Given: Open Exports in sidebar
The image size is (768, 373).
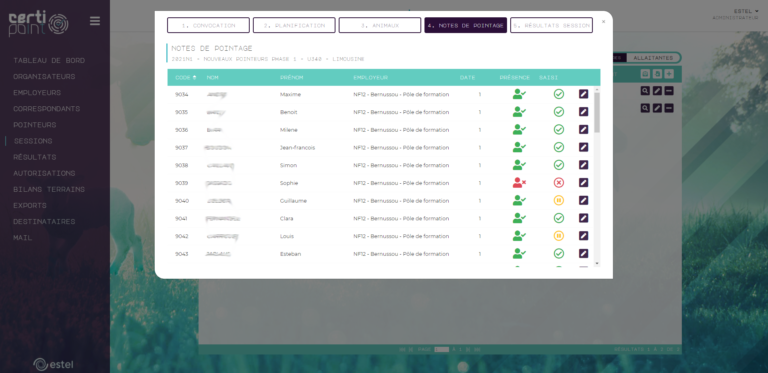Looking at the screenshot, I should (30, 206).
